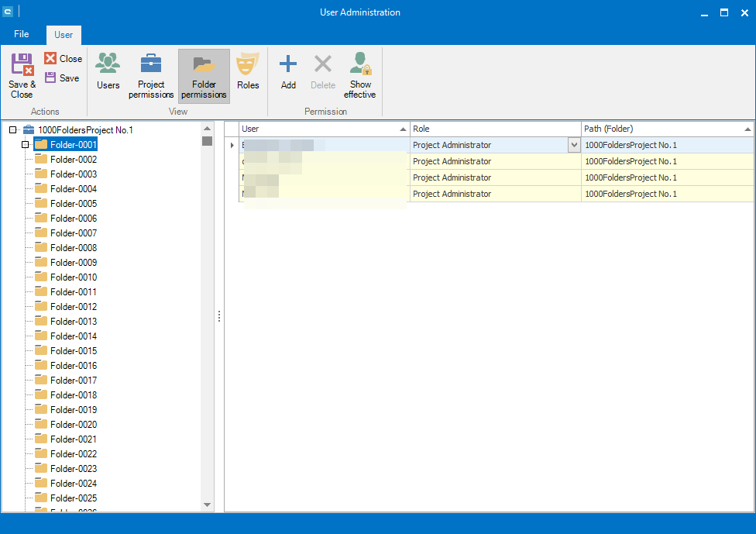Image resolution: width=756 pixels, height=534 pixels.
Task: Select Folder-0013 in the tree
Action: point(74,322)
